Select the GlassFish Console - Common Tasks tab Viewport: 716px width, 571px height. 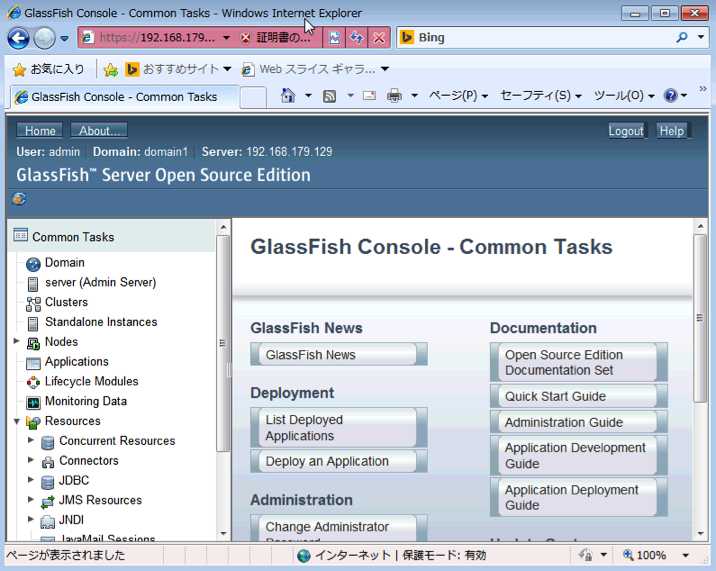[124, 97]
